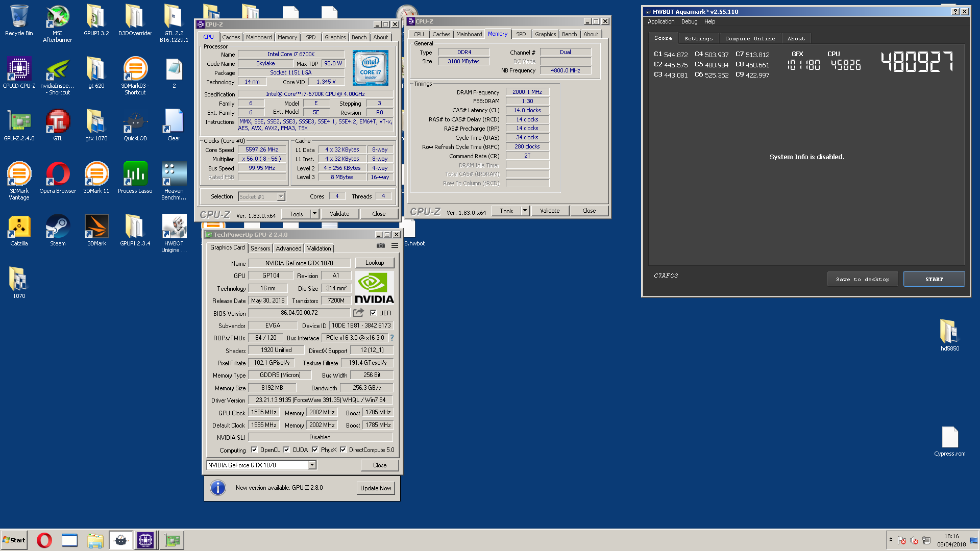This screenshot has width=980, height=551.
Task: Launch Opera Browser desktop icon
Action: pyautogui.click(x=58, y=178)
